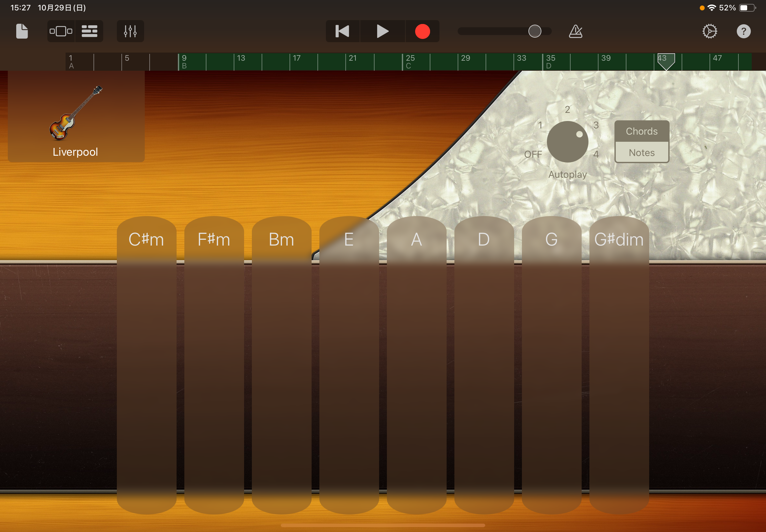Open the instrument browser icon
The height and width of the screenshot is (532, 766).
61,31
